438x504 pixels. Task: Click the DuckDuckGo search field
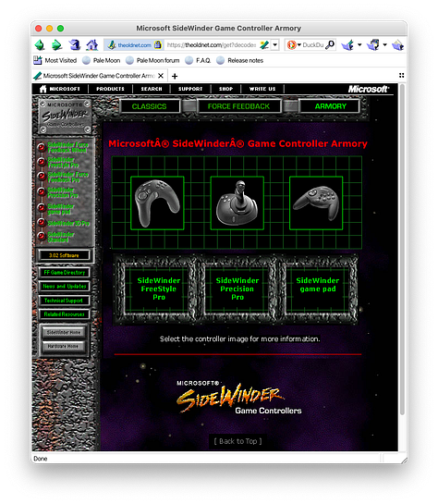tap(312, 45)
